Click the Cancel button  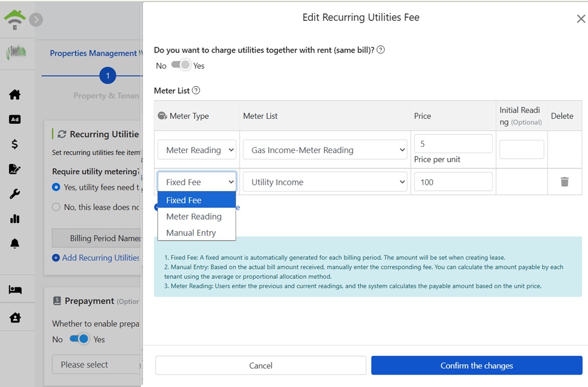click(x=260, y=366)
